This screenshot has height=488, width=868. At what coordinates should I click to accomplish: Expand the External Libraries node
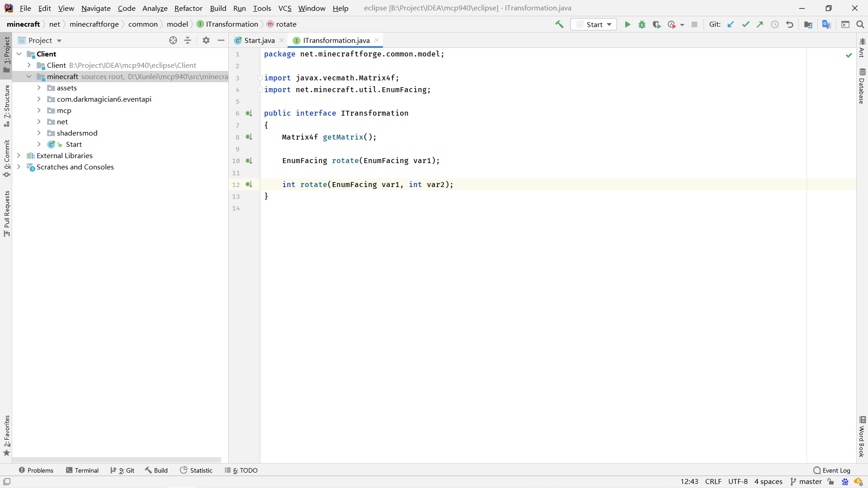pos(19,155)
